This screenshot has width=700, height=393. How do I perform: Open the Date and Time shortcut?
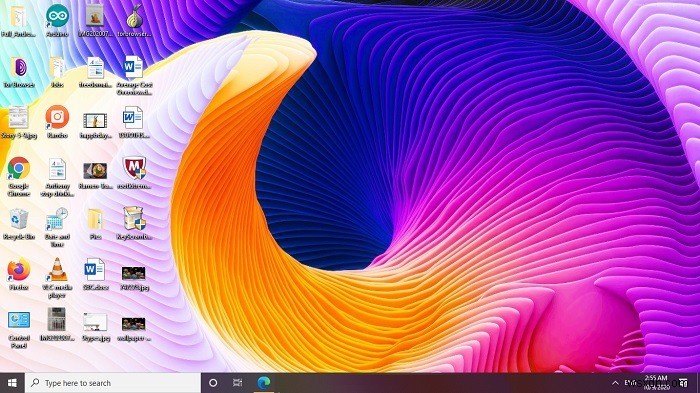(x=57, y=220)
